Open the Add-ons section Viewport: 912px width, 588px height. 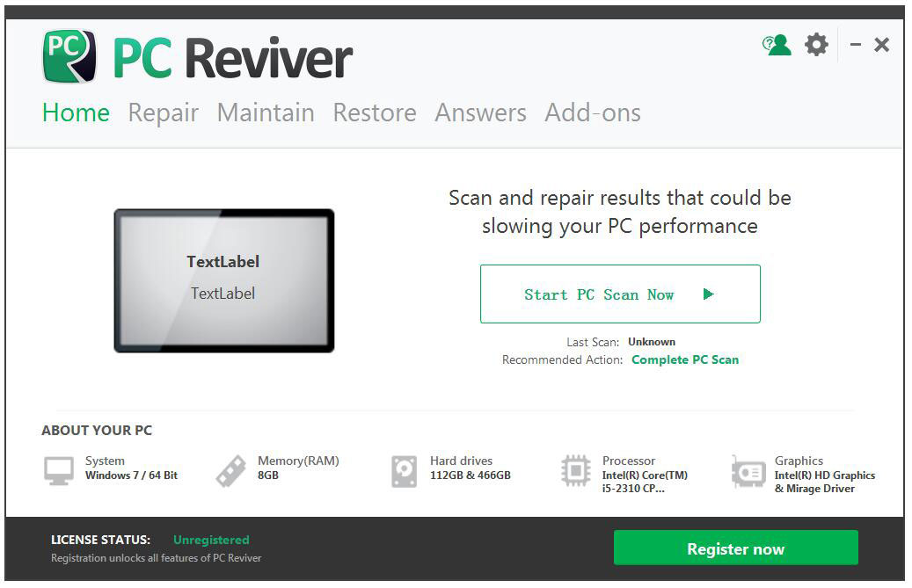(x=593, y=113)
